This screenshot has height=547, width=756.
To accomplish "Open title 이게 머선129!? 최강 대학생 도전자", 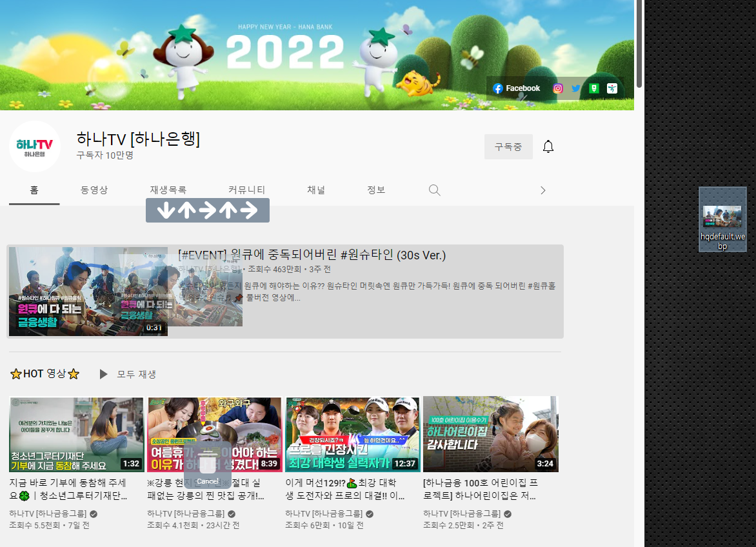I will [x=345, y=489].
